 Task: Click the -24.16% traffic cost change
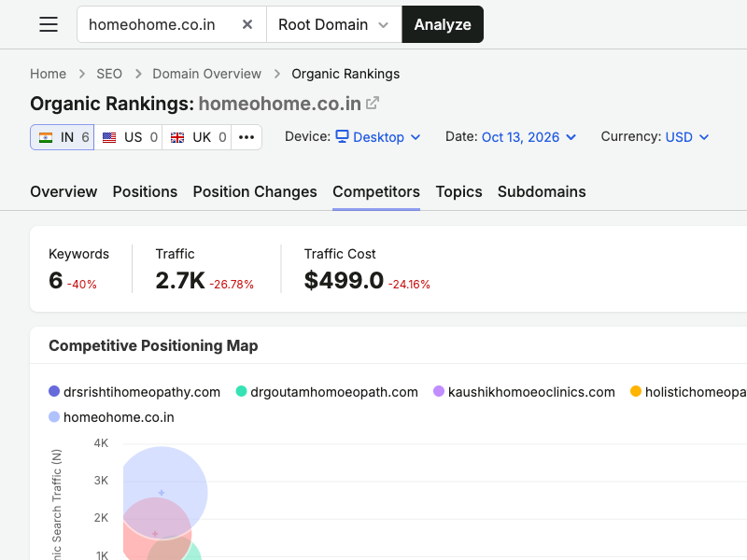click(409, 285)
